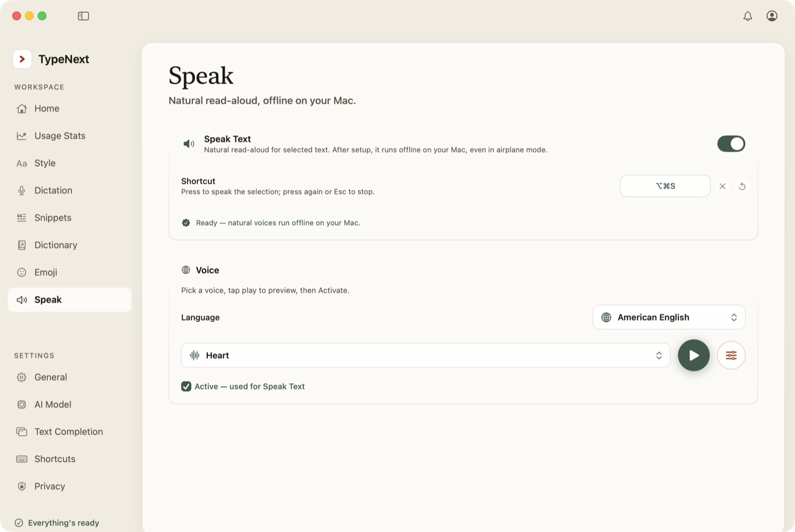Image resolution: width=795 pixels, height=532 pixels.
Task: Open the Usage Stats section
Action: click(x=69, y=136)
